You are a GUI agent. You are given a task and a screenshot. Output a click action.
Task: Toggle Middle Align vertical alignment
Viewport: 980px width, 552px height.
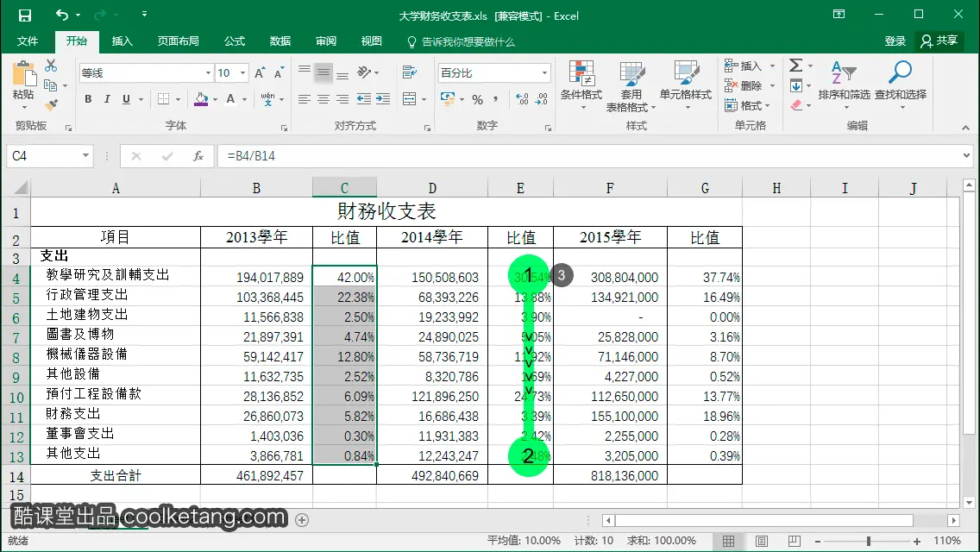coord(324,72)
